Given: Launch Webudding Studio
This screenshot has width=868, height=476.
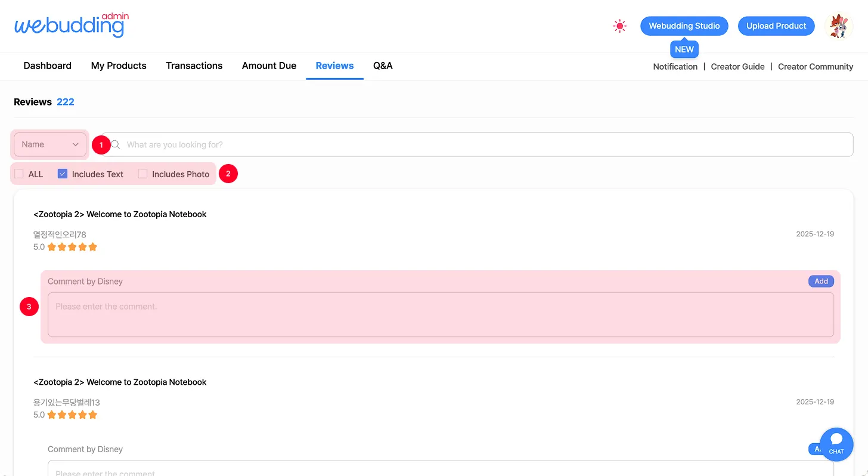Looking at the screenshot, I should click(684, 26).
